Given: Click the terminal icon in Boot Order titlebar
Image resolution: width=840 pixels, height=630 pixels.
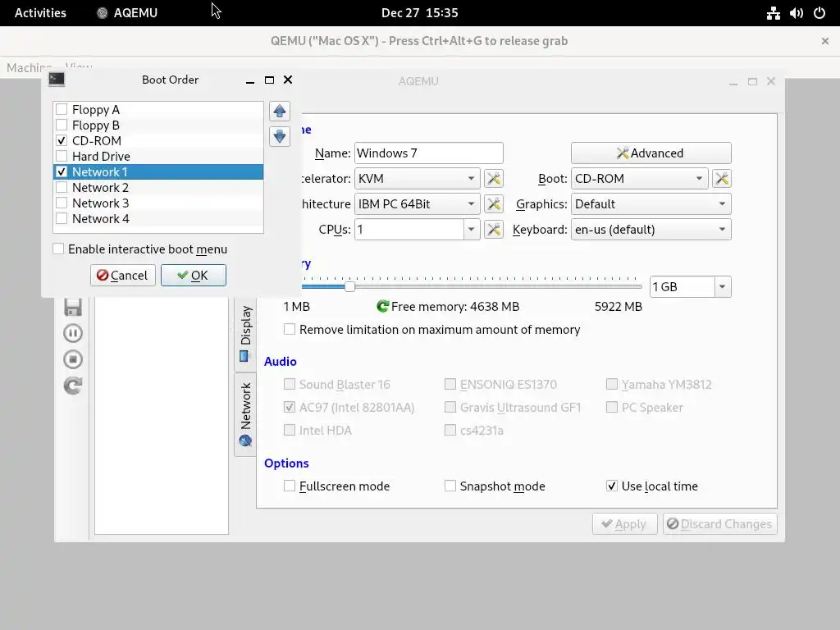Looking at the screenshot, I should [x=57, y=80].
